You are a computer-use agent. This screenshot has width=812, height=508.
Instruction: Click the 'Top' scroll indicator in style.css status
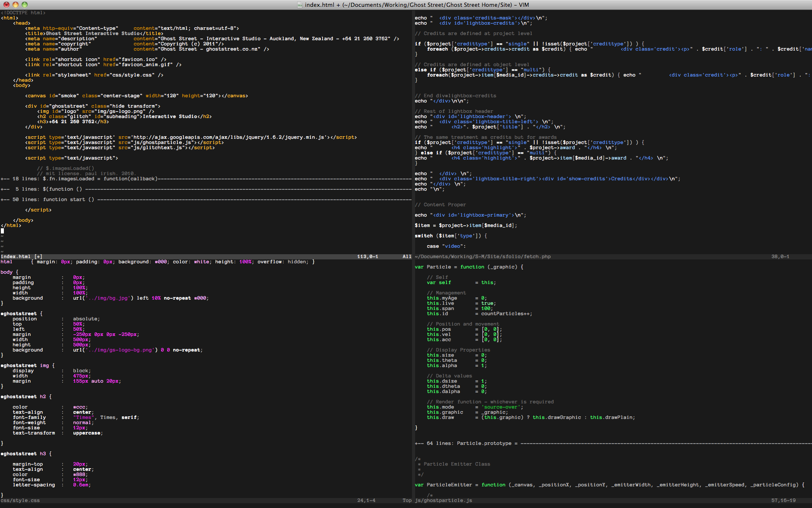point(407,500)
